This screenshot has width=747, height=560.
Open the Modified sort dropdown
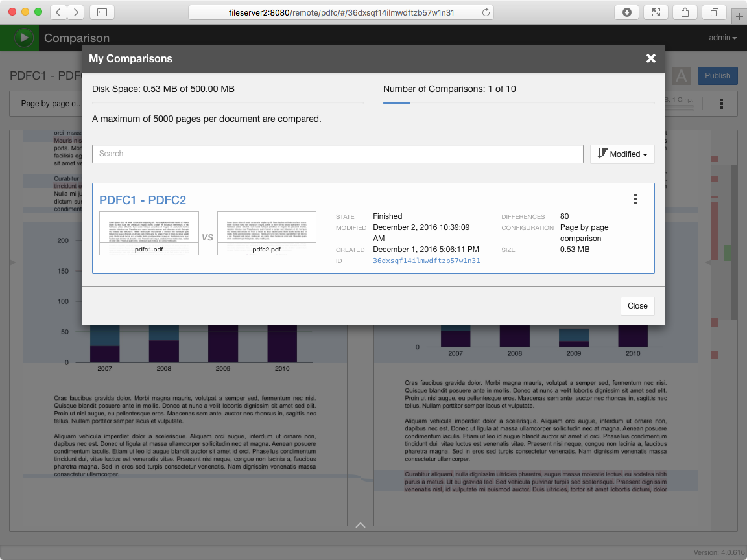click(622, 154)
